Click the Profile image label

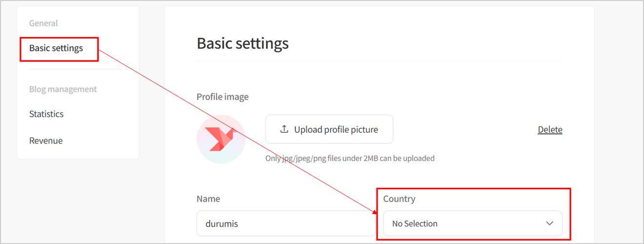pos(222,97)
